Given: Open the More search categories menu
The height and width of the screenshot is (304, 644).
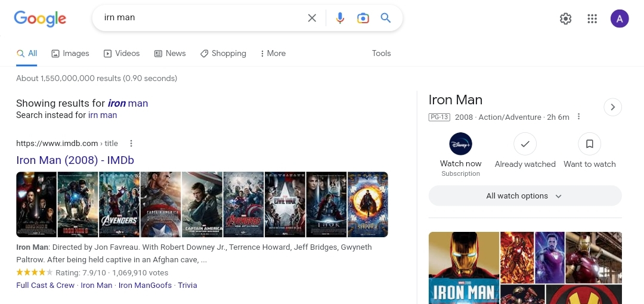Looking at the screenshot, I should point(273,54).
